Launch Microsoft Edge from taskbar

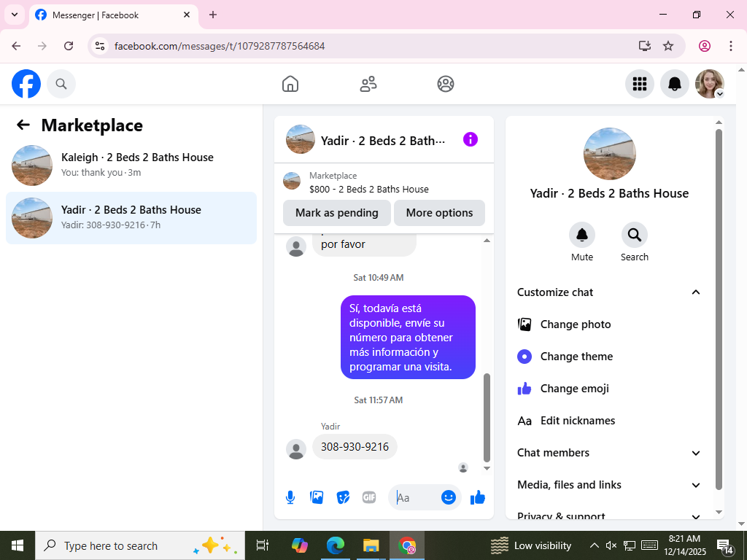pyautogui.click(x=336, y=545)
